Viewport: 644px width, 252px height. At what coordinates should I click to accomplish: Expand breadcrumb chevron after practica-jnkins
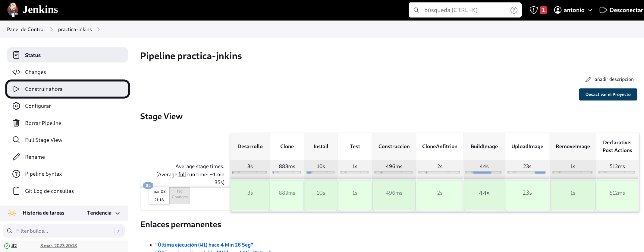99,29
